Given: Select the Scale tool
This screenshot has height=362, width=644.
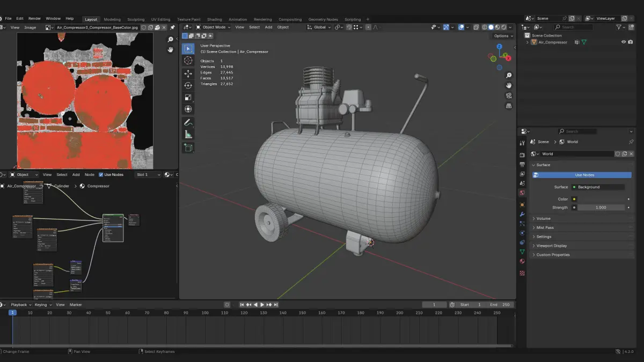Looking at the screenshot, I should (188, 97).
